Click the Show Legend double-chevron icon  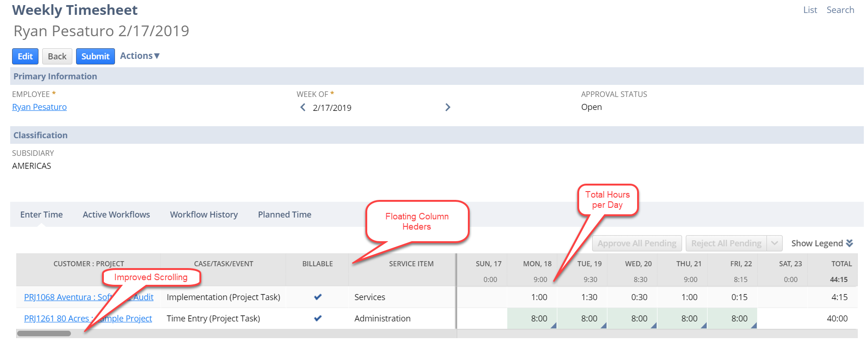click(x=849, y=243)
